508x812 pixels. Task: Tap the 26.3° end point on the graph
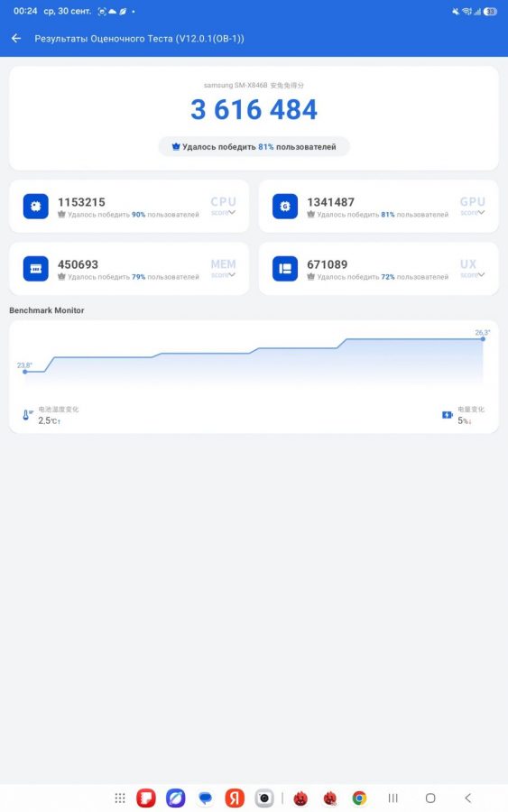(x=483, y=338)
